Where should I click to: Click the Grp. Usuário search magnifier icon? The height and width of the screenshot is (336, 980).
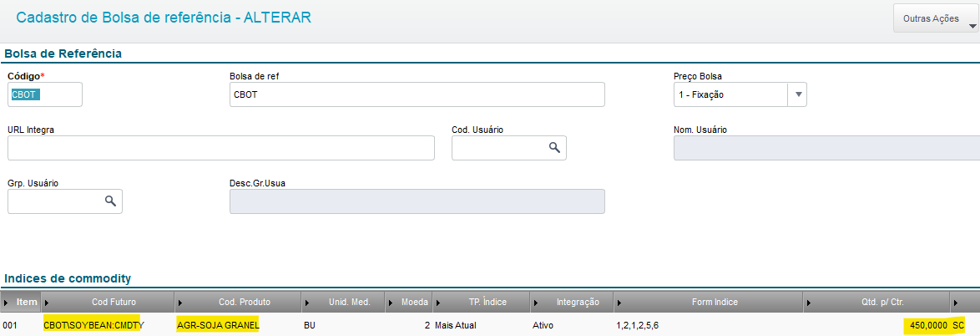click(x=110, y=201)
